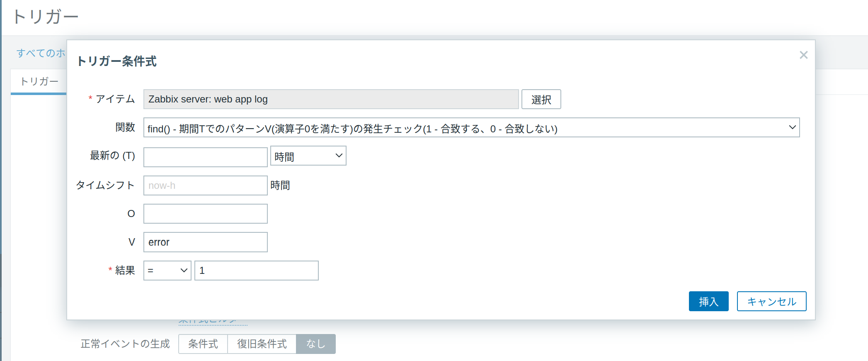Select 復旧条件式 for 正常イベントの生成
This screenshot has width=868, height=361.
coord(262,344)
